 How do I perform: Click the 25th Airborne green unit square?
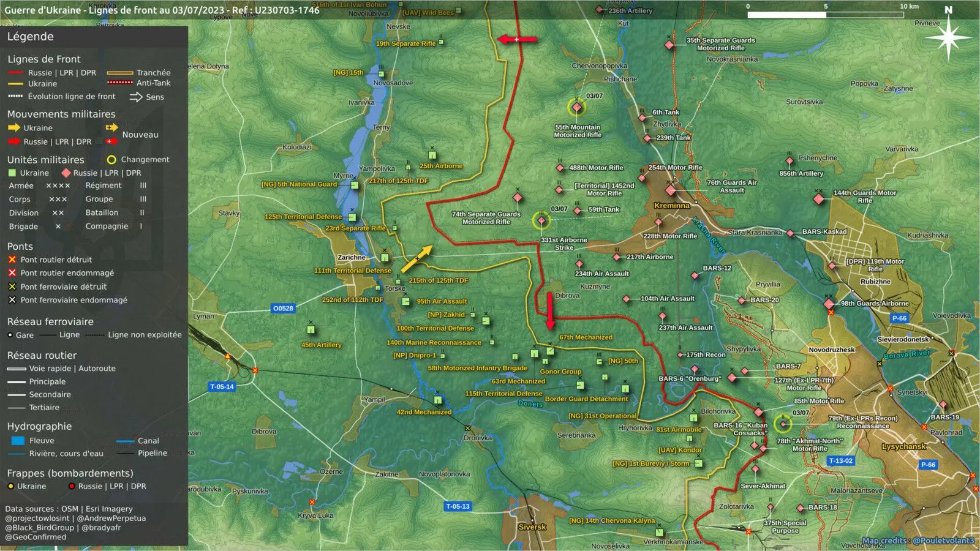(x=432, y=155)
